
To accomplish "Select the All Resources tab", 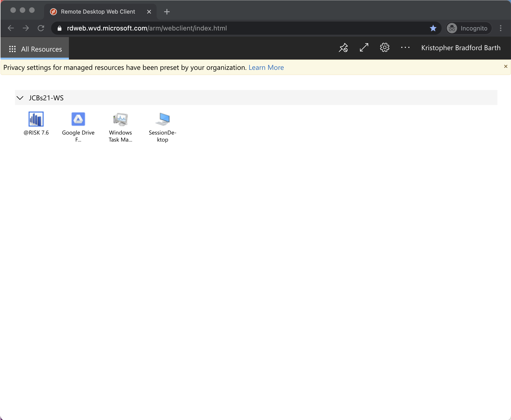I will click(35, 48).
